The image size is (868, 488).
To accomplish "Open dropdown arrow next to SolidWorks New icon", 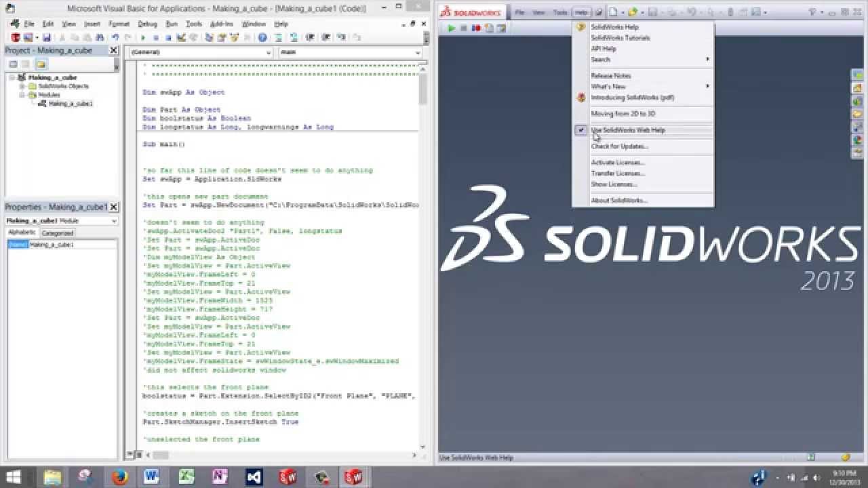I will tap(623, 12).
